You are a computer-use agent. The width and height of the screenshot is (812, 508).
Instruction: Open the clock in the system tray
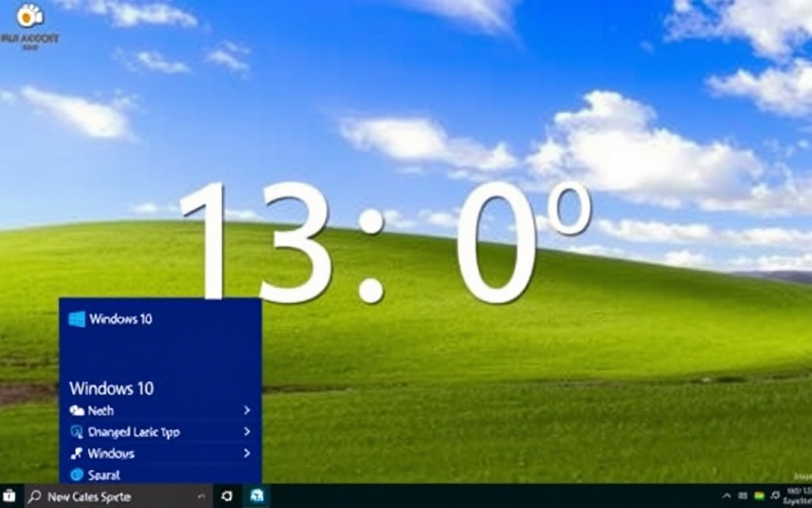[798, 496]
